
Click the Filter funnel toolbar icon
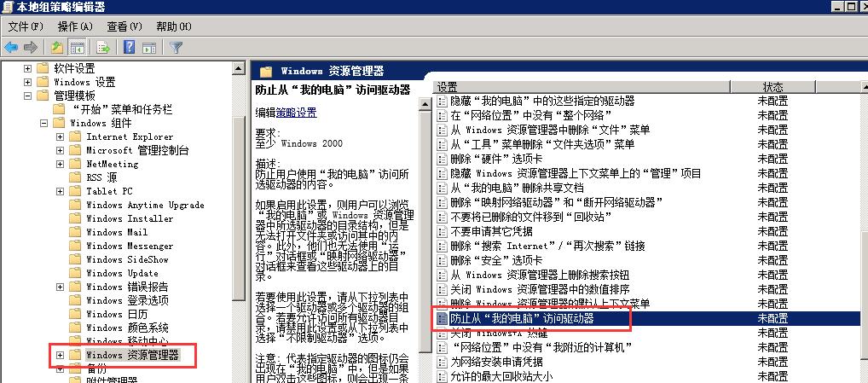176,48
